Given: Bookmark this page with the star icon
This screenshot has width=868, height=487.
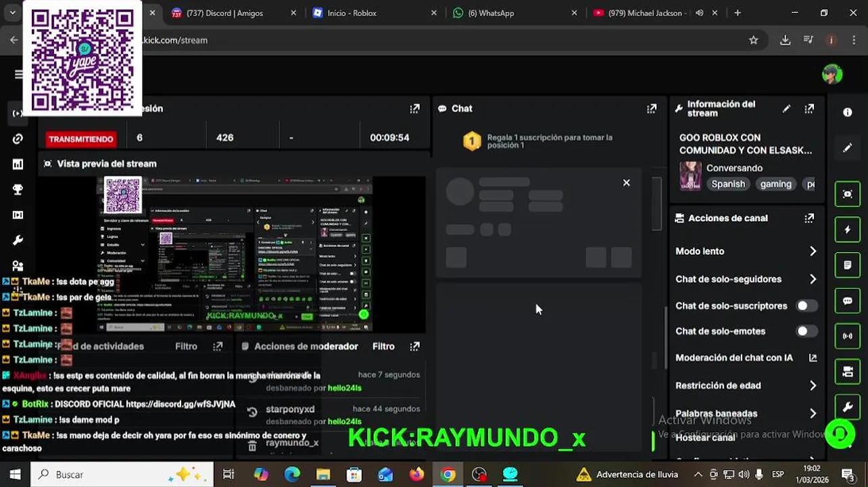Looking at the screenshot, I should (x=753, y=40).
